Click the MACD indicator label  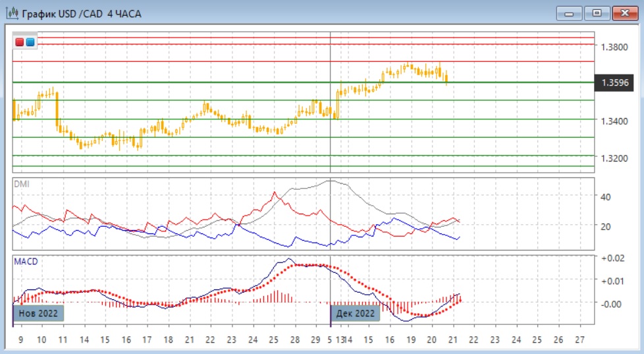click(26, 261)
